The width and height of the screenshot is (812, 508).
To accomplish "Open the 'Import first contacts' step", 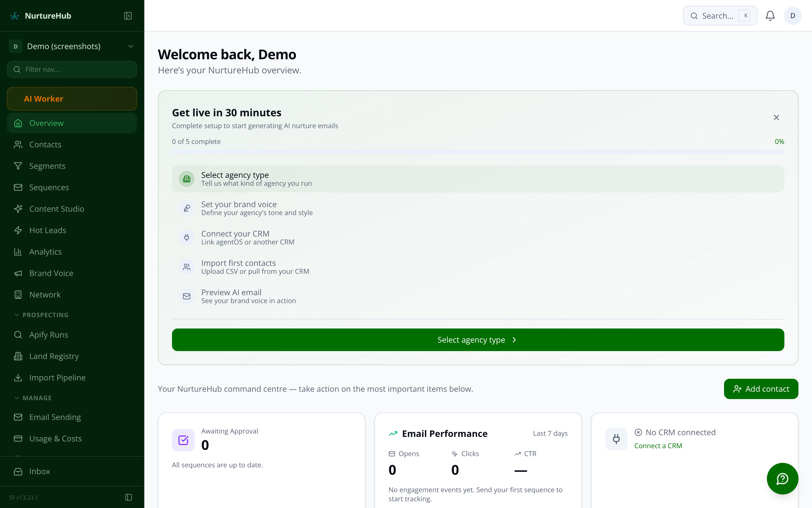I will (478, 267).
